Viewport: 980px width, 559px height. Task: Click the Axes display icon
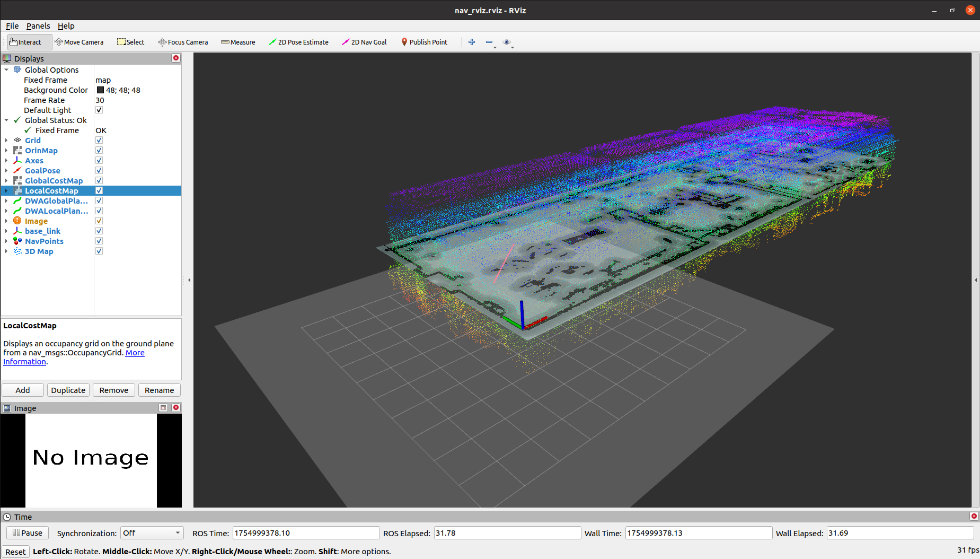[x=17, y=160]
